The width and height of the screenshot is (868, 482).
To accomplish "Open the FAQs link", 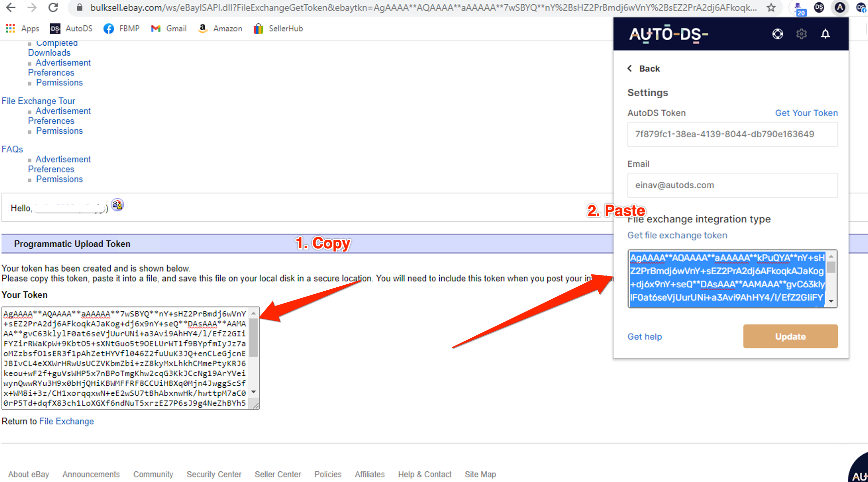I will [12, 149].
